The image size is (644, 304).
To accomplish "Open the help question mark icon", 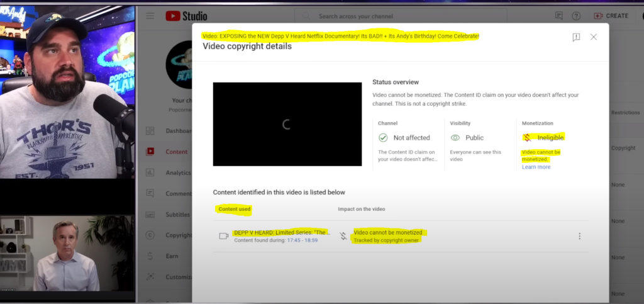I will (x=576, y=16).
